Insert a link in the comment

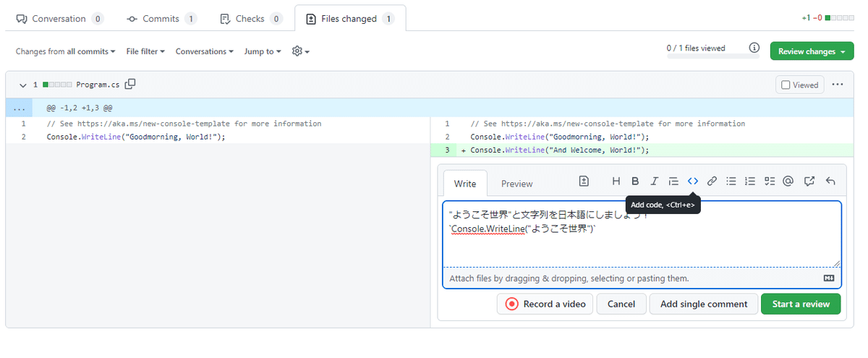click(712, 182)
